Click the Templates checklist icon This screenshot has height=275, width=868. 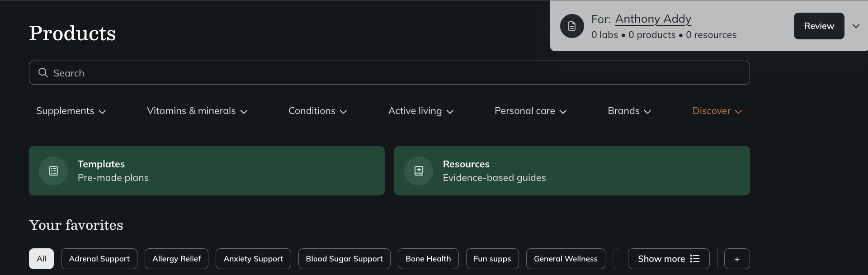(53, 171)
